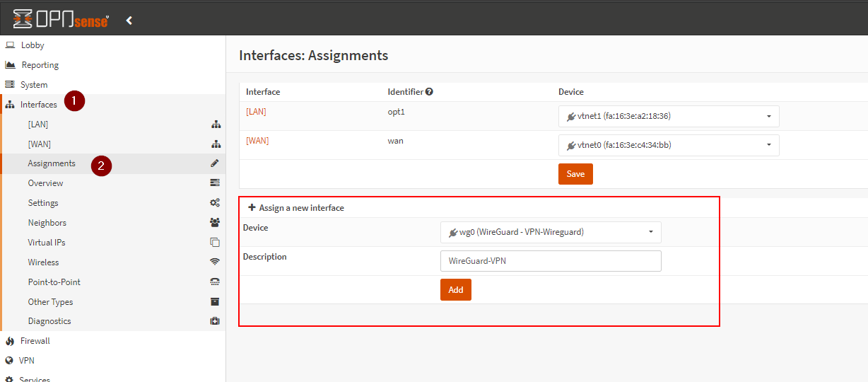Click the users icon beside Neighbors

click(215, 223)
